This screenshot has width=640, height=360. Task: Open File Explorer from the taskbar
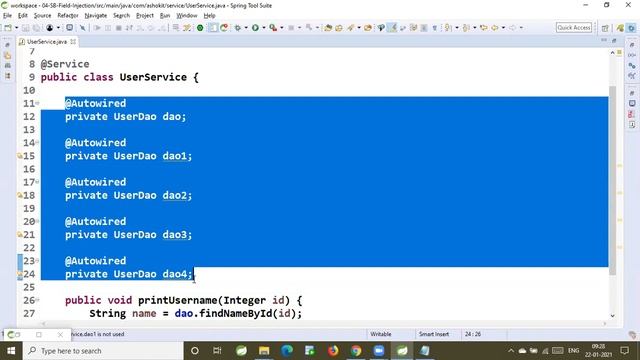264,351
